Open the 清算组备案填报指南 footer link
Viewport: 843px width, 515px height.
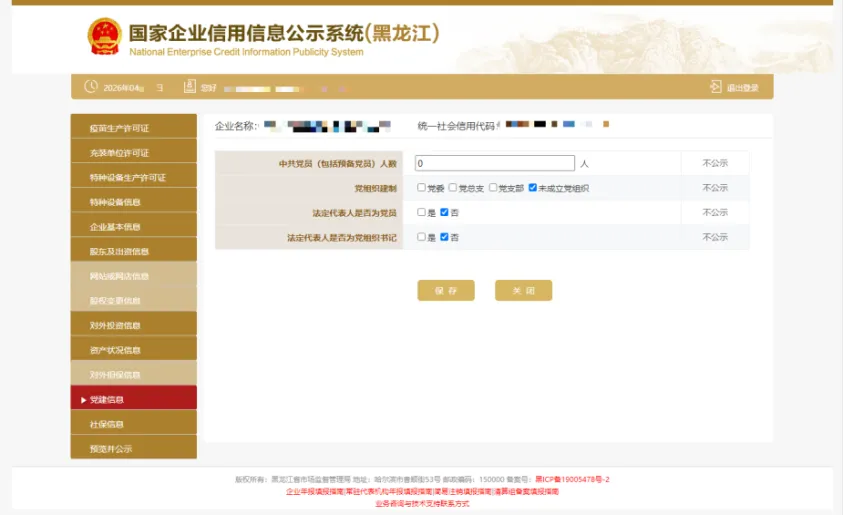tap(526, 491)
